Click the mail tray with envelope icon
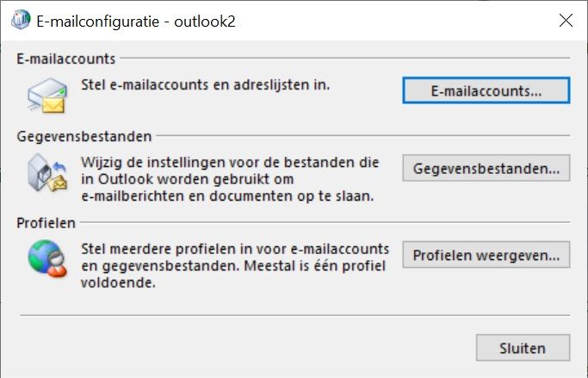The height and width of the screenshot is (378, 588). (47, 96)
